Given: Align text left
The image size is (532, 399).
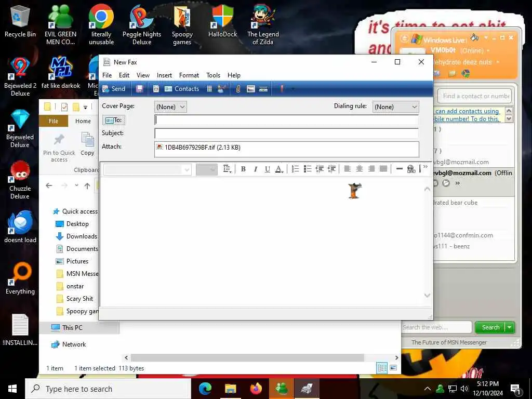Looking at the screenshot, I should tap(348, 169).
